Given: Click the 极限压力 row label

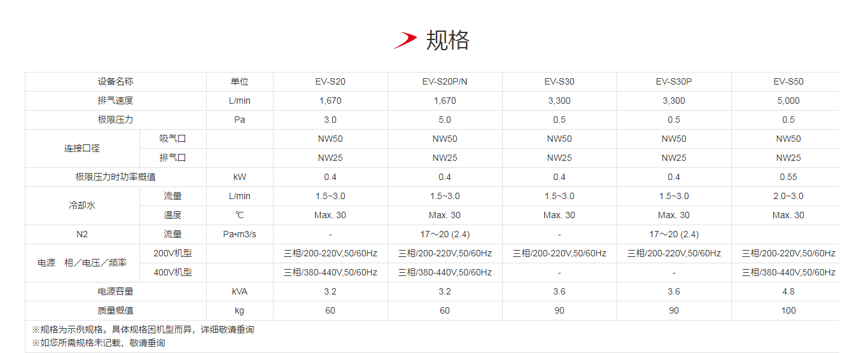Looking at the screenshot, I should [x=115, y=120].
